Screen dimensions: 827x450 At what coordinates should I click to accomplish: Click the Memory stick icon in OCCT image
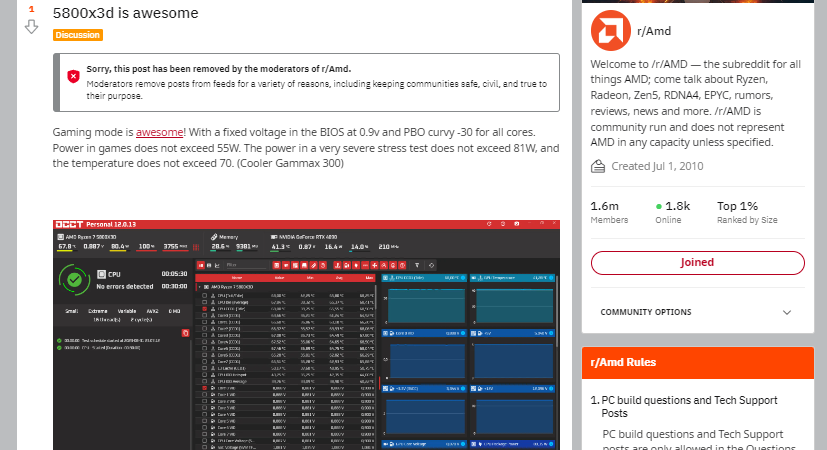[214, 237]
